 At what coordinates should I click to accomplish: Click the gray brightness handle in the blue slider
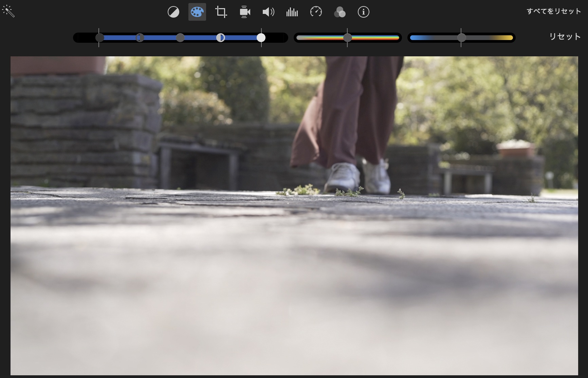pyautogui.click(x=180, y=38)
